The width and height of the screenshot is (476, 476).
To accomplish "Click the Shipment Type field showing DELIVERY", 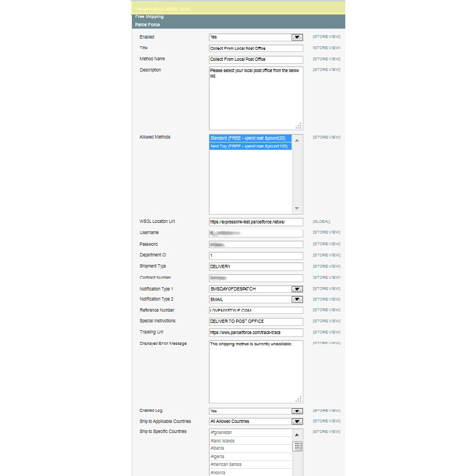I will [256, 266].
